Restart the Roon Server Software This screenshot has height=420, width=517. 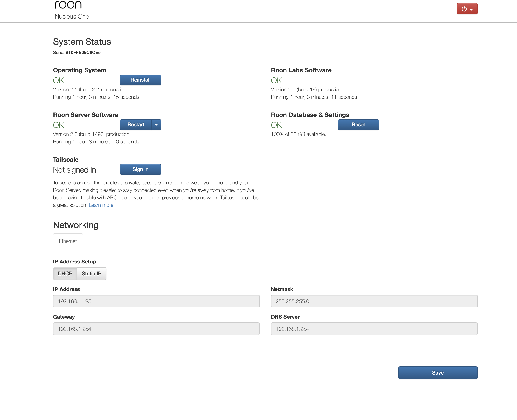pyautogui.click(x=136, y=125)
